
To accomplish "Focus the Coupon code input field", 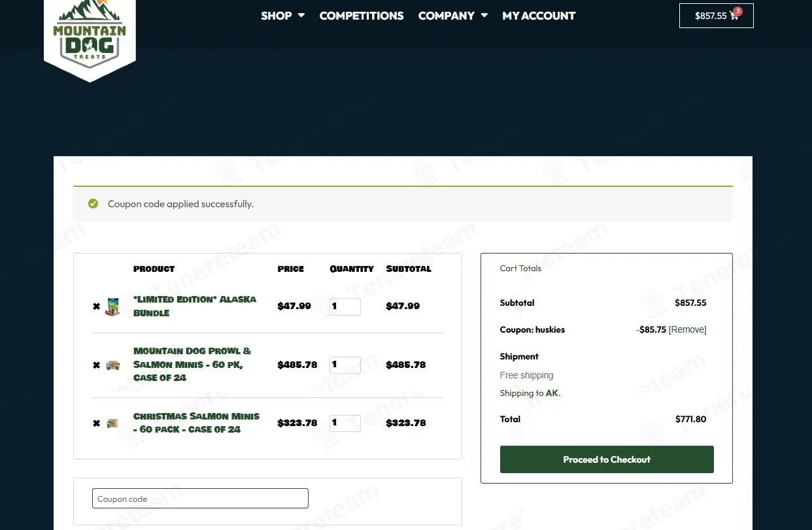I will [200, 499].
